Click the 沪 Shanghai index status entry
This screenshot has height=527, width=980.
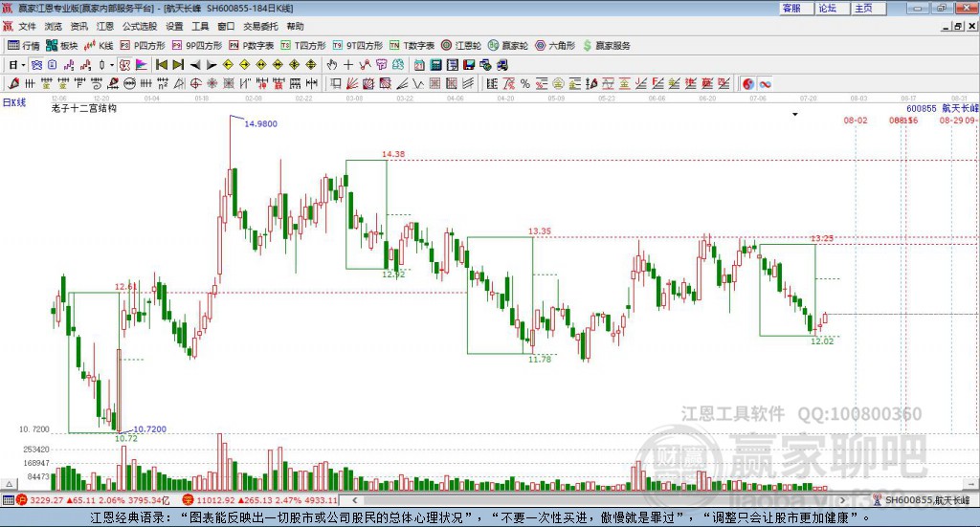point(94,500)
